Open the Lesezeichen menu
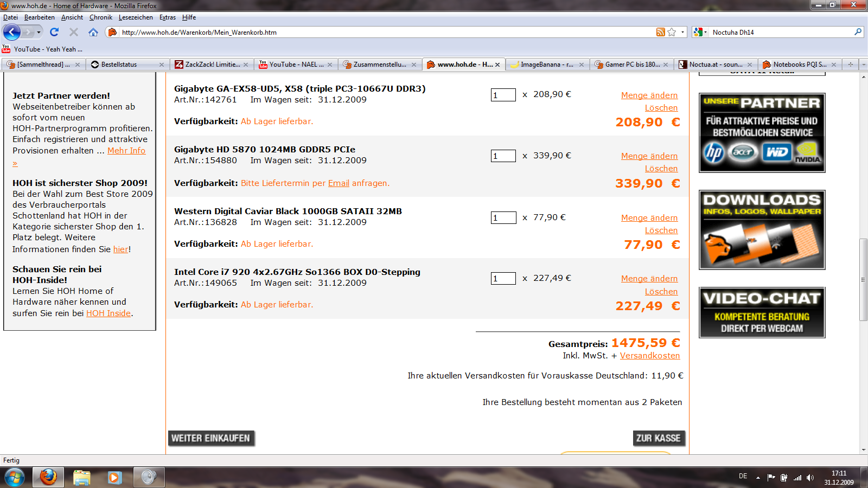Viewport: 868px width, 488px height. [136, 17]
